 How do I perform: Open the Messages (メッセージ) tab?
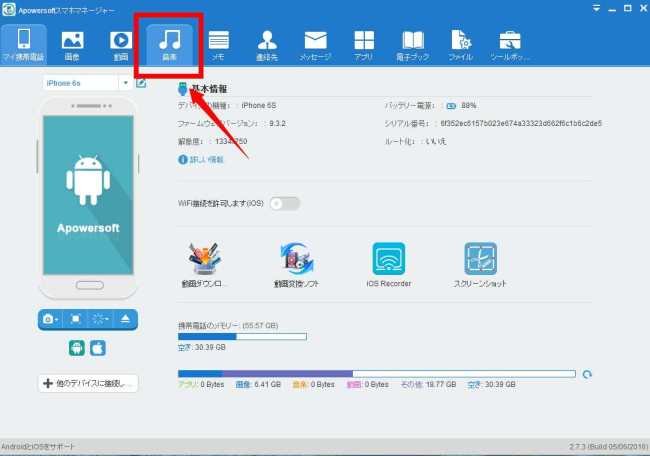click(315, 44)
